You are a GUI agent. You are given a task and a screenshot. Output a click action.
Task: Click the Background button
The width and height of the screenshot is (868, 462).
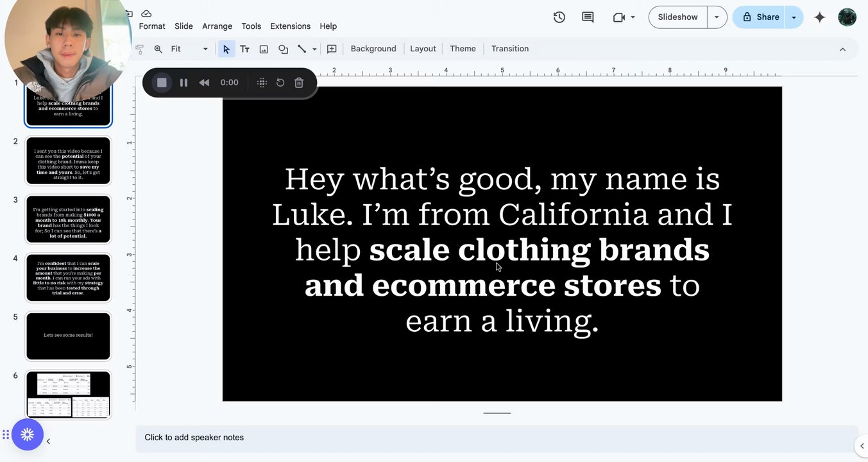coord(373,49)
